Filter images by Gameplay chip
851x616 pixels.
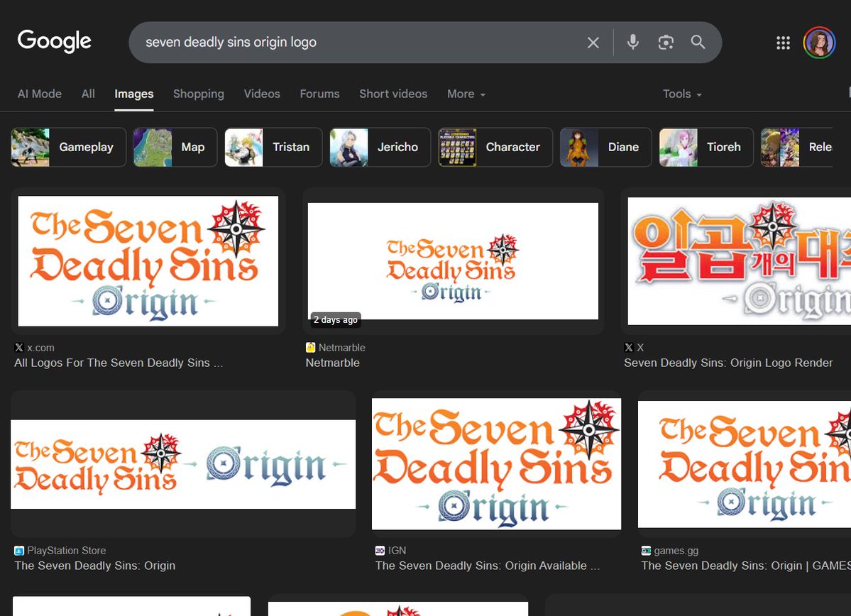coord(68,147)
